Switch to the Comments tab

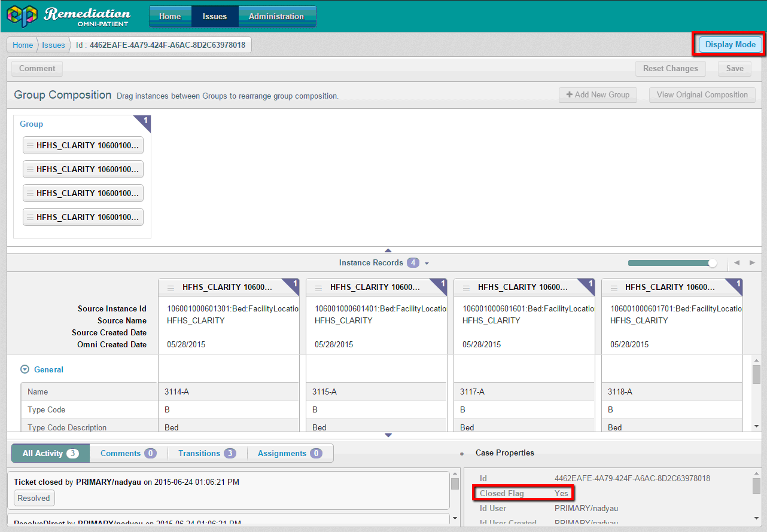[x=127, y=453]
